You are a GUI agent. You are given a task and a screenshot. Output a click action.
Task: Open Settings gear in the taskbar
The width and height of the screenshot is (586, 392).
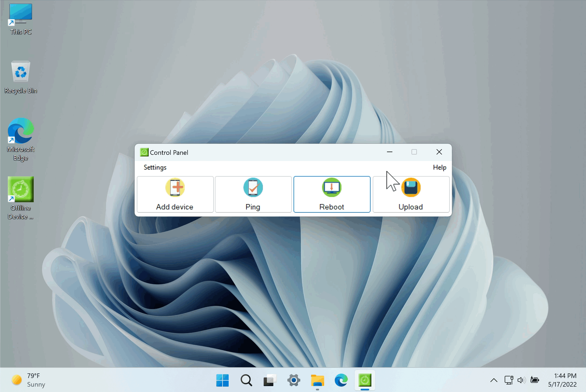pyautogui.click(x=294, y=380)
